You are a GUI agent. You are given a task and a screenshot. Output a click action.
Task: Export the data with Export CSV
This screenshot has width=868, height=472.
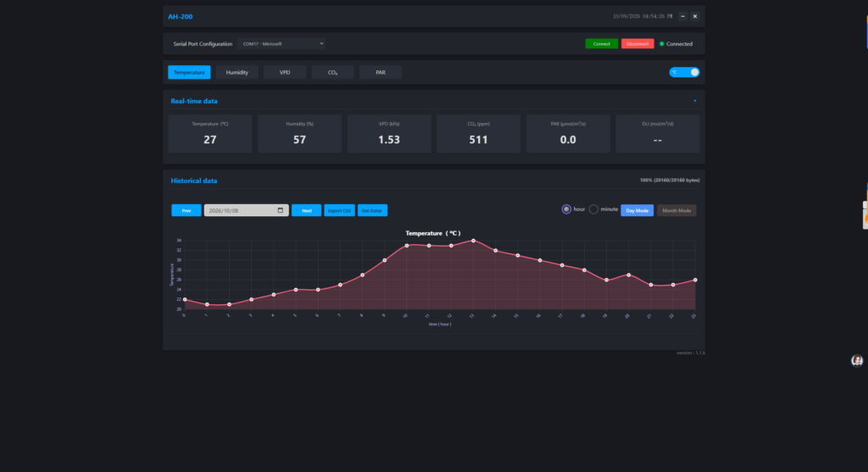point(339,210)
